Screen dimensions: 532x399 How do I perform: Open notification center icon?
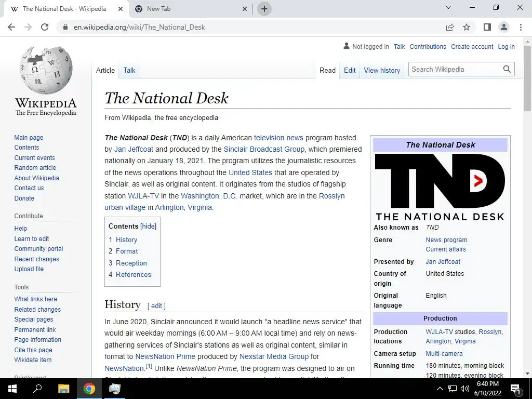515,389
